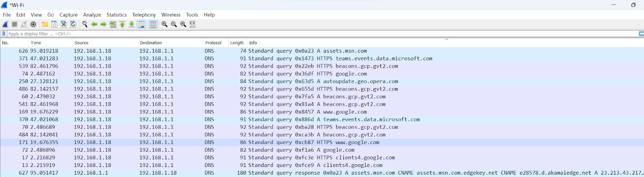The height and width of the screenshot is (177, 644).
Task: Open the Tools menu
Action: click(x=192, y=15)
